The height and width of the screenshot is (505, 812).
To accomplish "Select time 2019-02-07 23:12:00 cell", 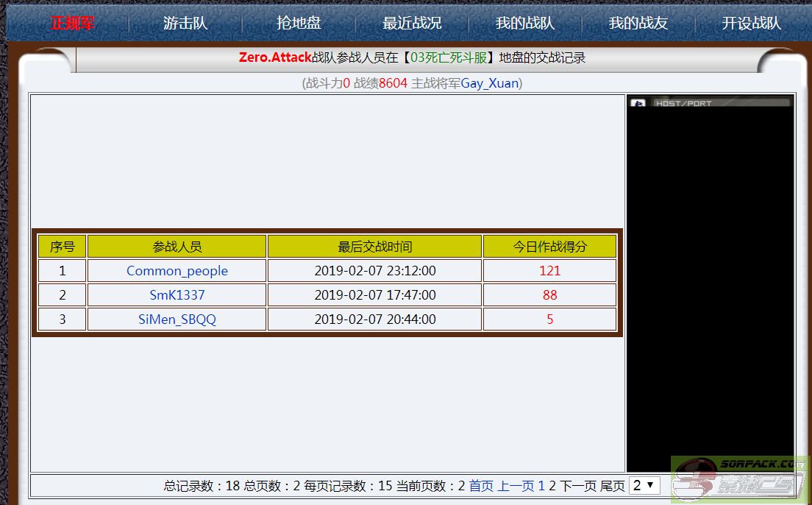I will (x=375, y=271).
